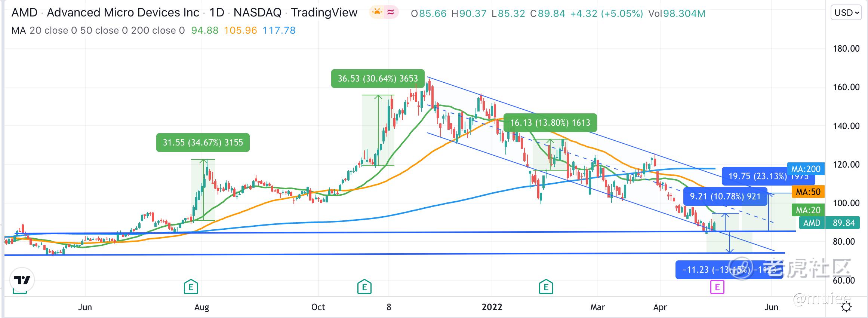Open chart settings gear on time axis
The height and width of the screenshot is (318, 868).
click(x=846, y=307)
